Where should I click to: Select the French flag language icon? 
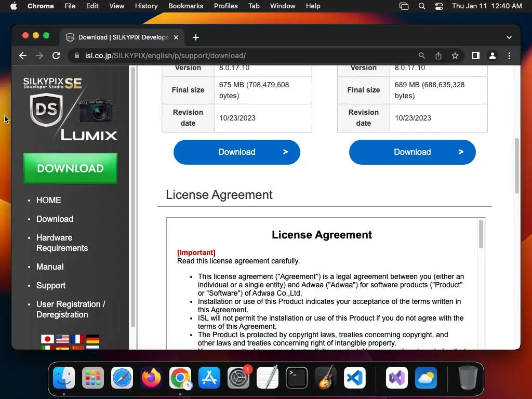click(78, 339)
